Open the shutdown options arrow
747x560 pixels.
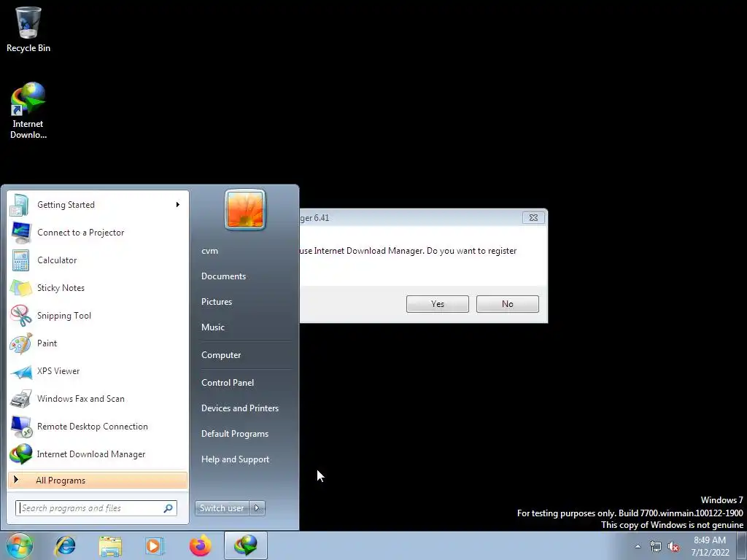point(257,508)
